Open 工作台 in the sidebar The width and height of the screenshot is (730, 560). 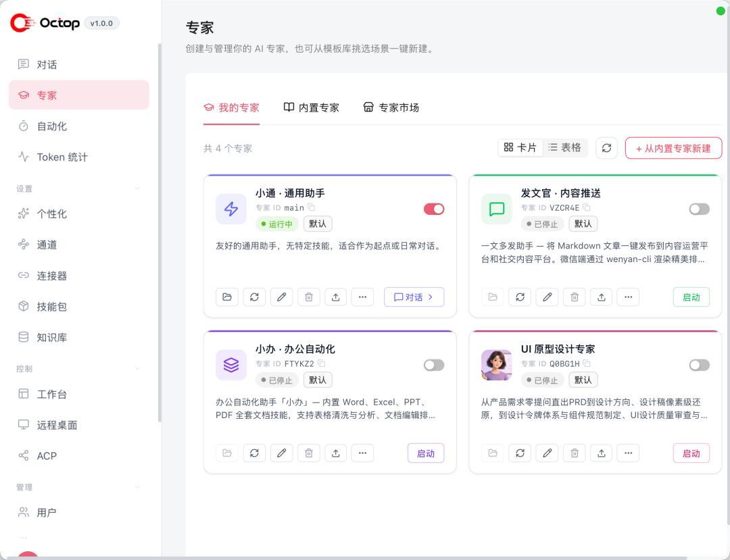click(x=79, y=394)
